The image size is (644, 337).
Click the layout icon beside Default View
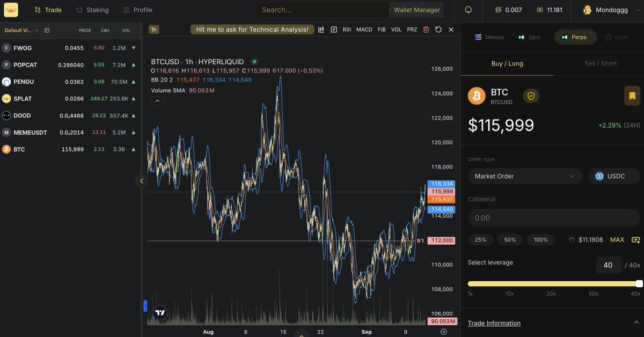pos(47,31)
